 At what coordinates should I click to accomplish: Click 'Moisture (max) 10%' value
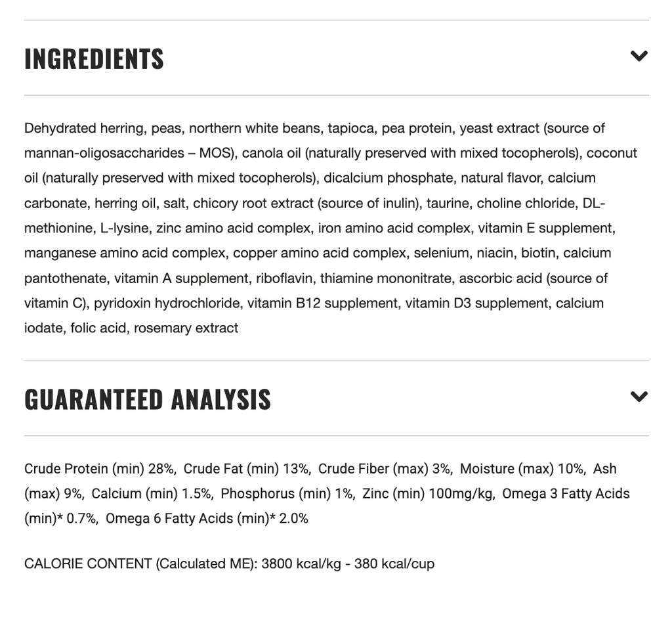coord(520,469)
